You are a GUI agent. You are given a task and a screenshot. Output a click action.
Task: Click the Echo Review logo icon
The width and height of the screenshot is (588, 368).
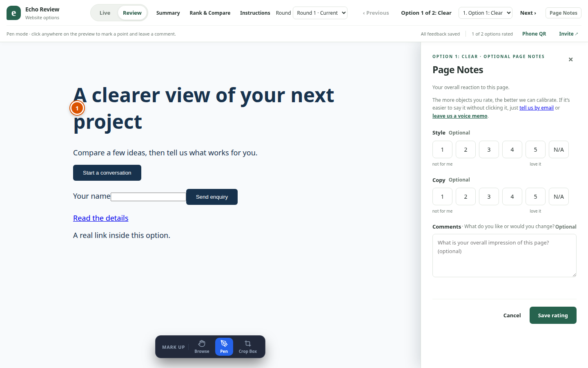(13, 13)
